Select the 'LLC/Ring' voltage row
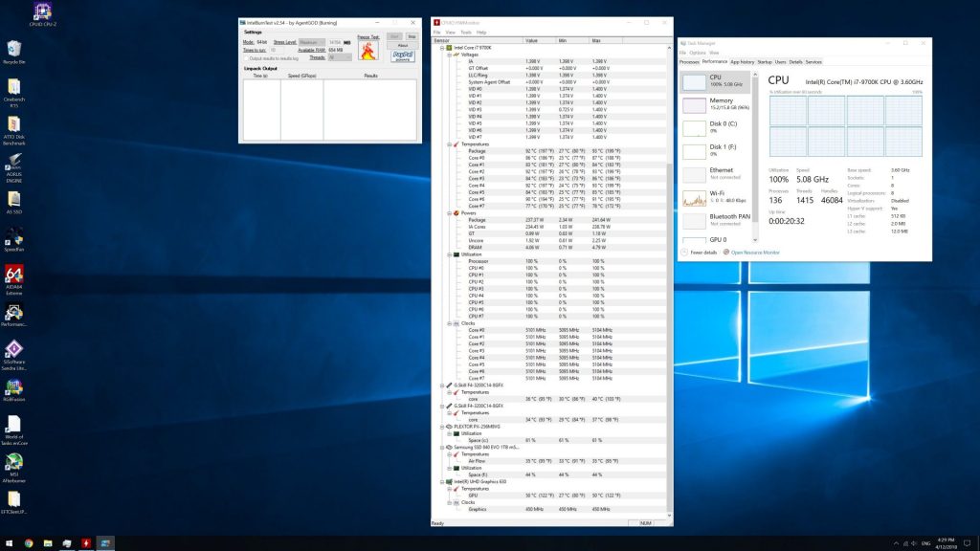This screenshot has height=551, width=980. tap(552, 75)
